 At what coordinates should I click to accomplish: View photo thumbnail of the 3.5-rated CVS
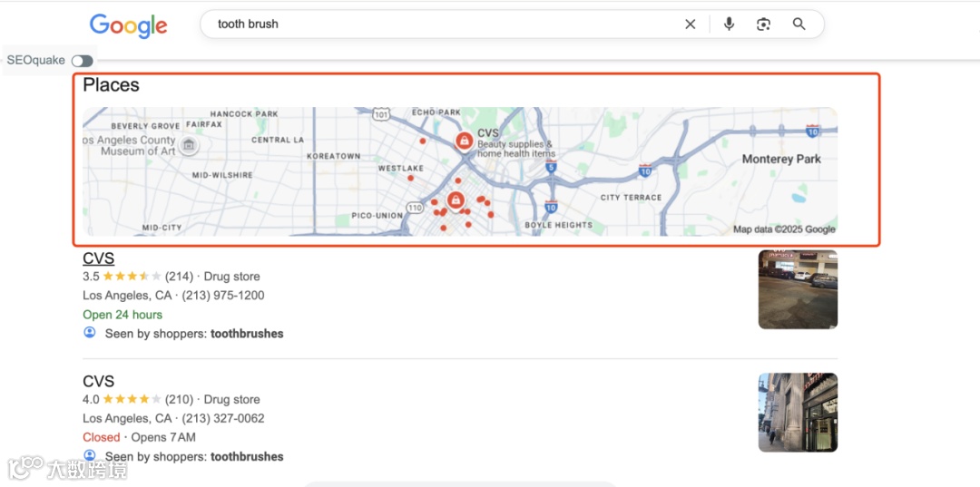[x=798, y=289]
